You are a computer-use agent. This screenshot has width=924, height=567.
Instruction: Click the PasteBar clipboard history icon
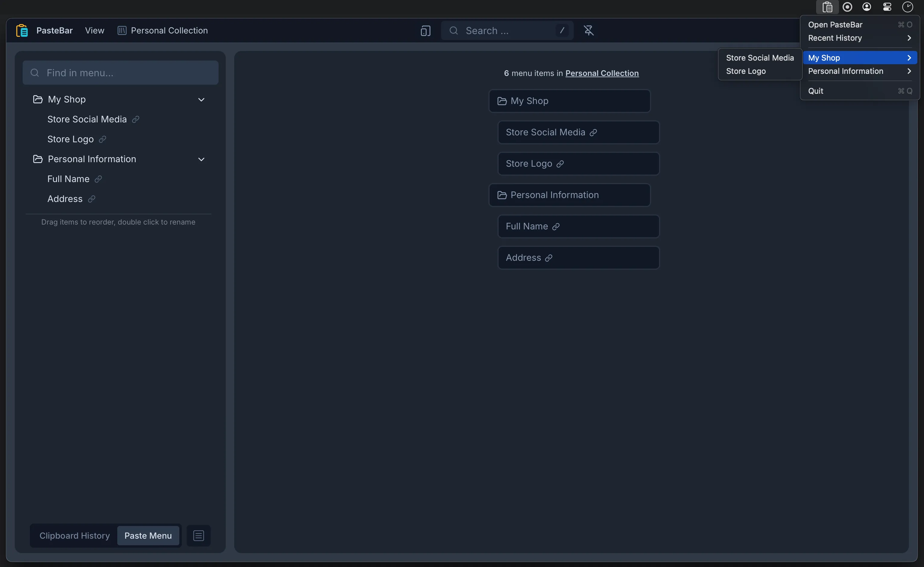coord(827,7)
